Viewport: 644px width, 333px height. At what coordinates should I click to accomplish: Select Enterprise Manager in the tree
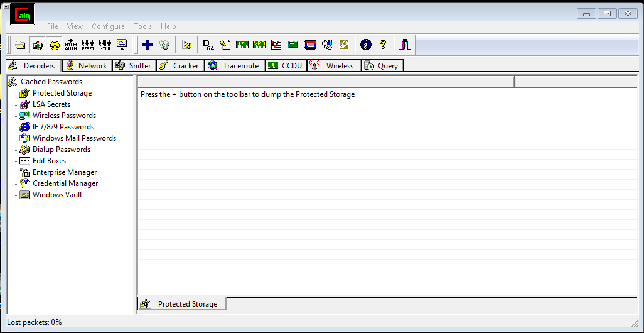[x=65, y=172]
